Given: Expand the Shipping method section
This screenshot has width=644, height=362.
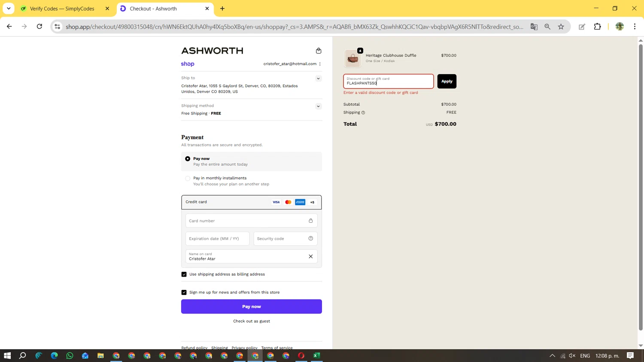Looking at the screenshot, I should 318,106.
